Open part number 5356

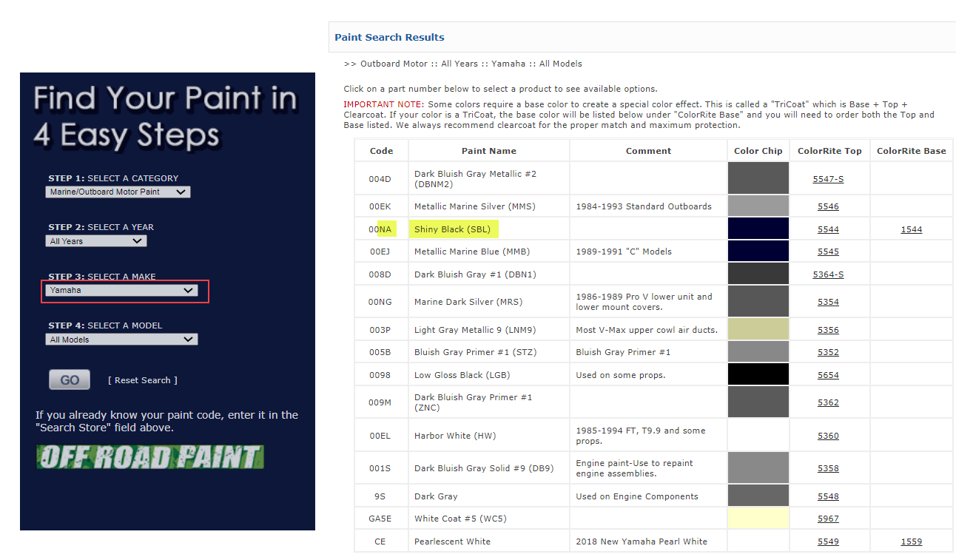(828, 330)
